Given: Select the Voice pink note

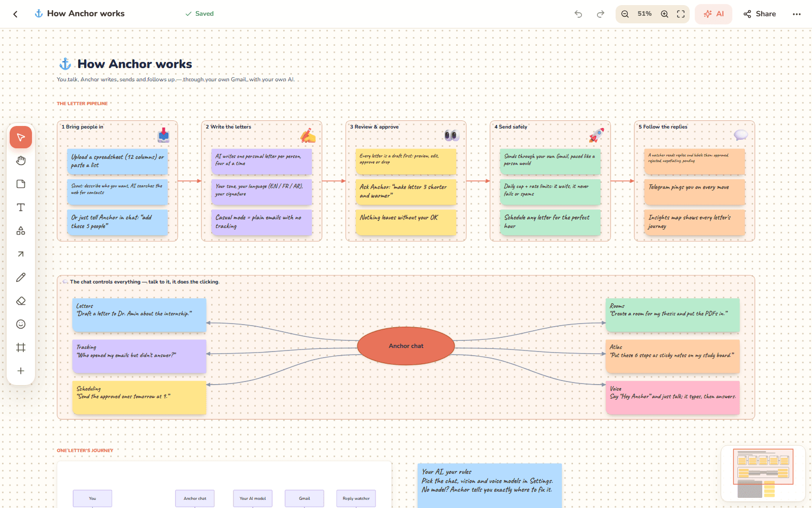Looking at the screenshot, I should pyautogui.click(x=672, y=398).
